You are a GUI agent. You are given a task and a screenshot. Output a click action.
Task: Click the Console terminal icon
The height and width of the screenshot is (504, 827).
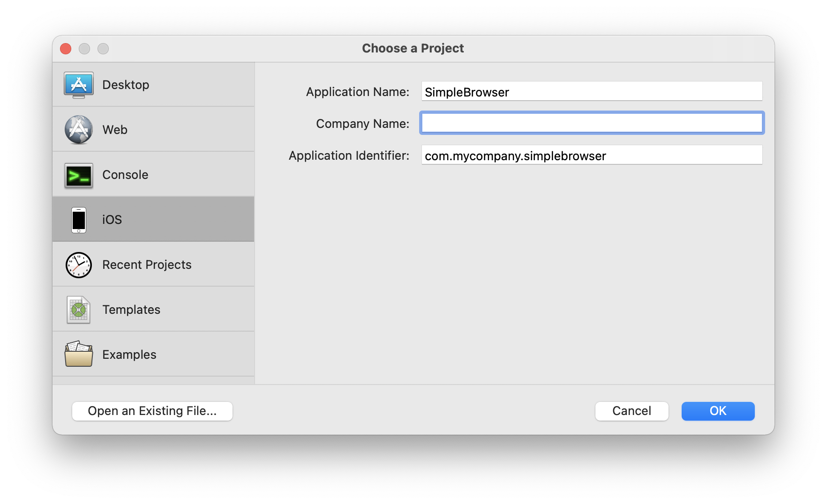click(x=79, y=175)
